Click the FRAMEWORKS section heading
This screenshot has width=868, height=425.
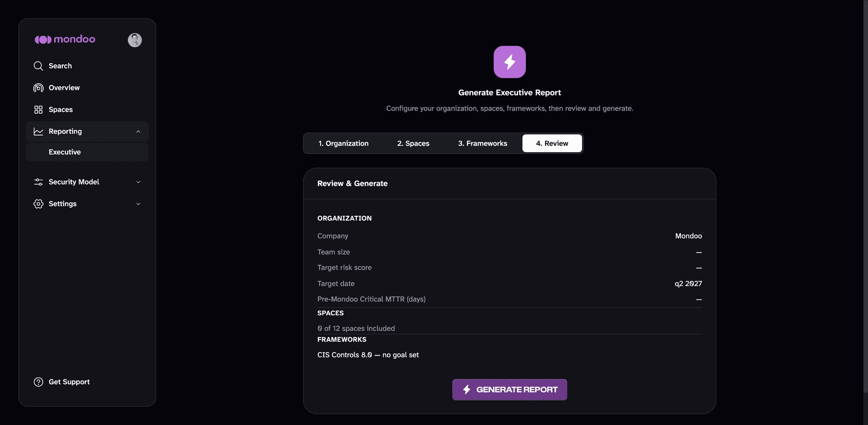click(x=342, y=340)
